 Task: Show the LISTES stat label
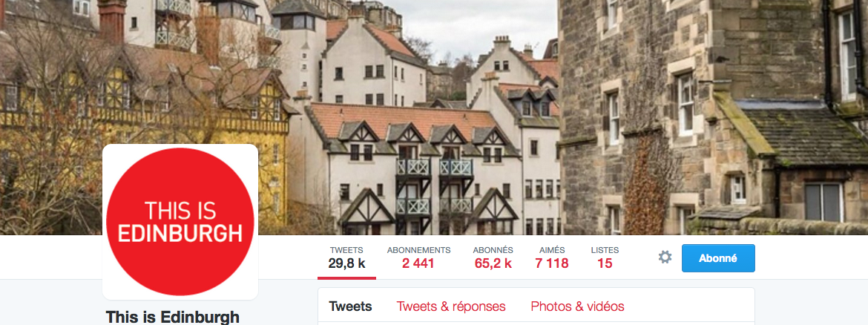(x=605, y=250)
